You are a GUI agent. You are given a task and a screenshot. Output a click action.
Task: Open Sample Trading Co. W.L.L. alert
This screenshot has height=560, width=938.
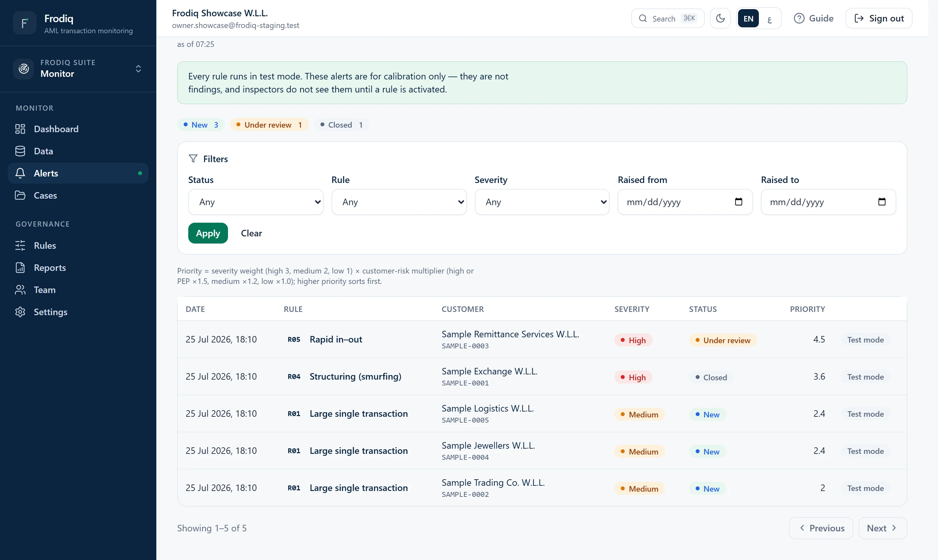[542, 488]
